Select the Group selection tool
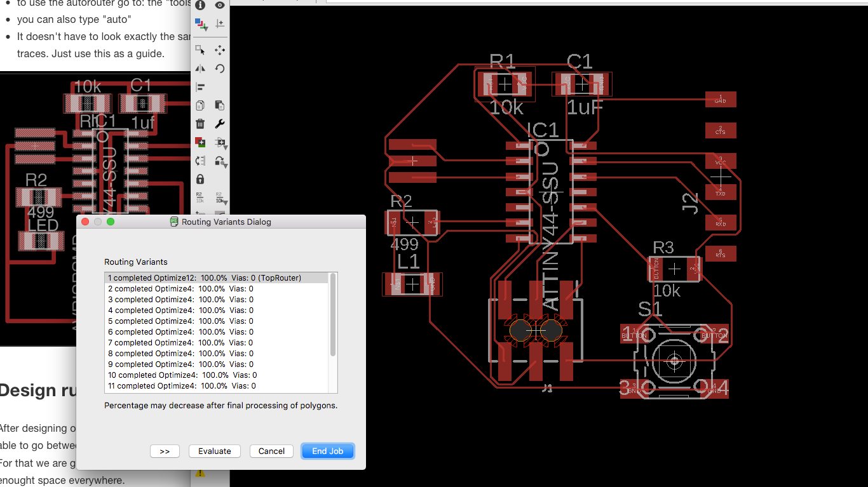868x487 pixels. (200, 50)
